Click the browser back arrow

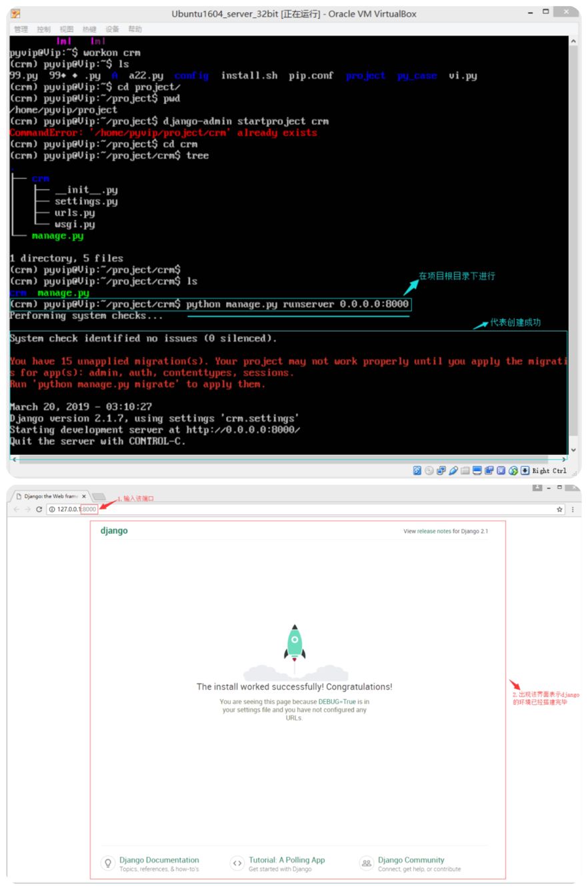pyautogui.click(x=17, y=510)
